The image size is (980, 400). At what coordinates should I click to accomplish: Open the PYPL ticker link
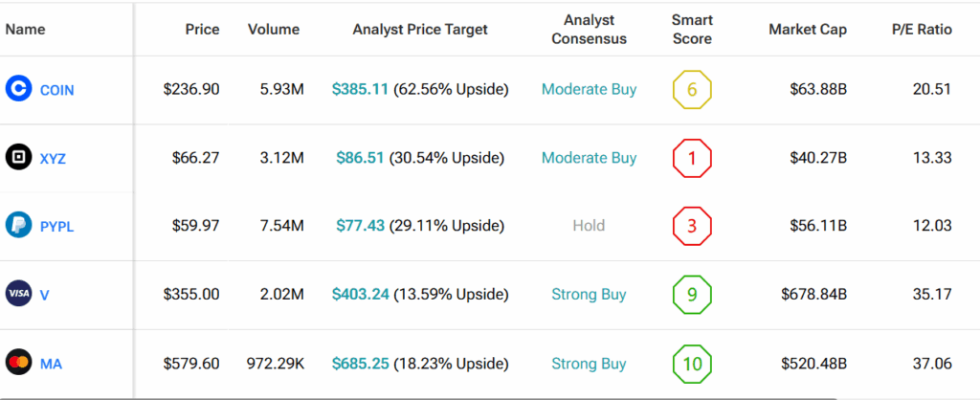tap(56, 227)
